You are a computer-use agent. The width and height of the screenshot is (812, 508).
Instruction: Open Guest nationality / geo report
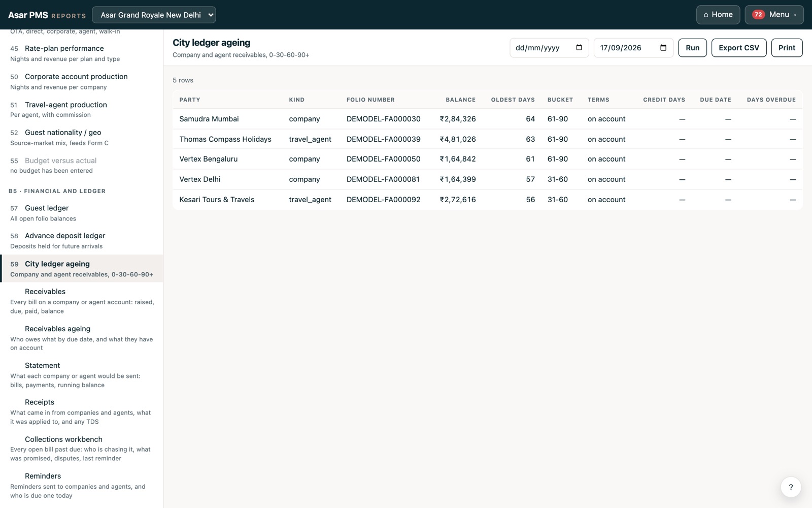(x=82, y=137)
